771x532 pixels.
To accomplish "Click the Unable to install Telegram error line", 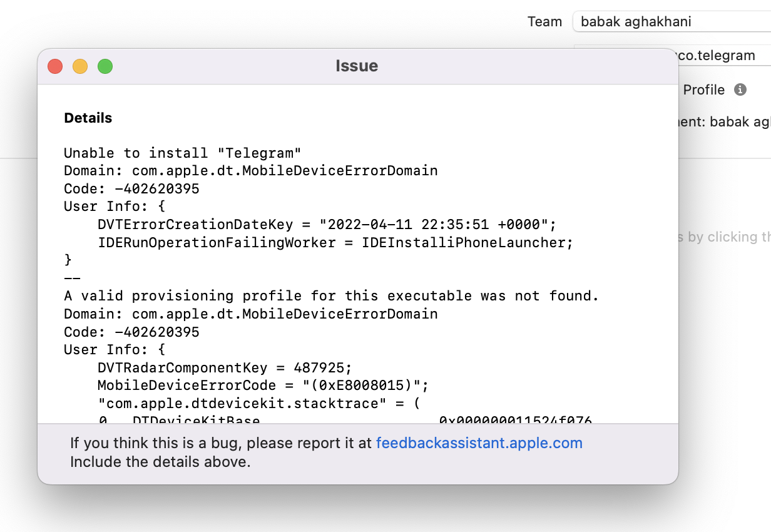I will [x=181, y=152].
